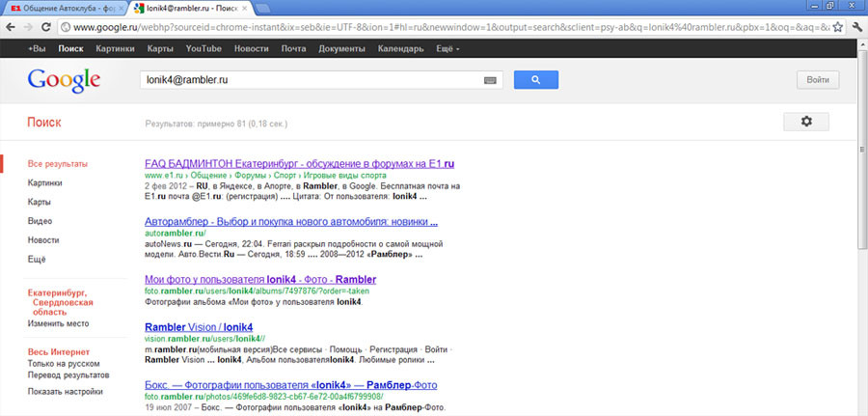Click Изменить место link
The height and width of the screenshot is (416, 868).
click(x=58, y=323)
